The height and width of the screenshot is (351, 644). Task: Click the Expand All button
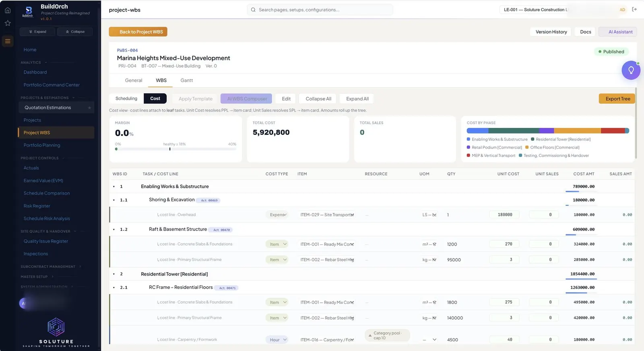357,99
